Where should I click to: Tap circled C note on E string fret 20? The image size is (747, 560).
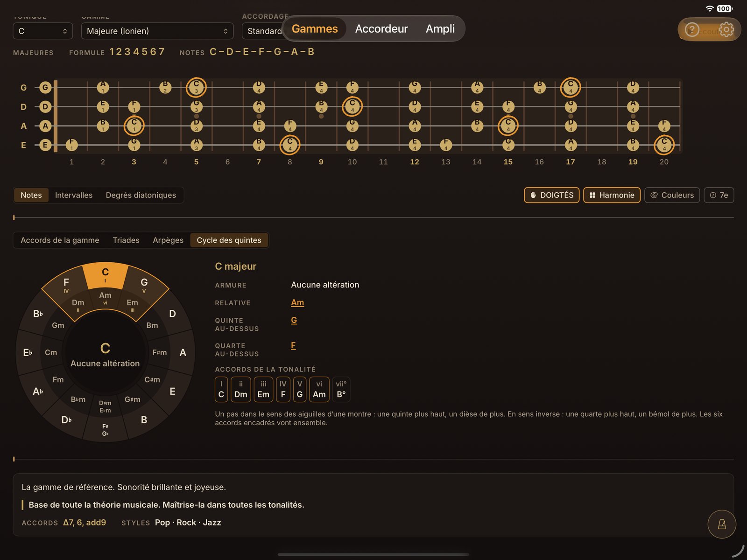click(664, 145)
